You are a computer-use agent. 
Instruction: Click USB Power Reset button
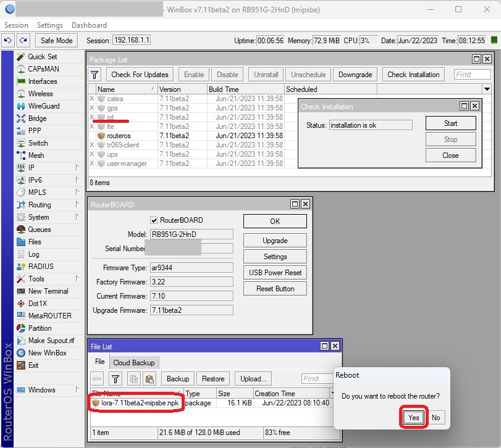click(x=275, y=273)
